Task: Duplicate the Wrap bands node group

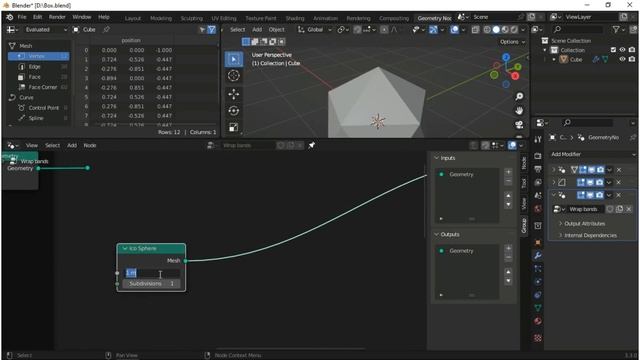Action: [x=619, y=209]
